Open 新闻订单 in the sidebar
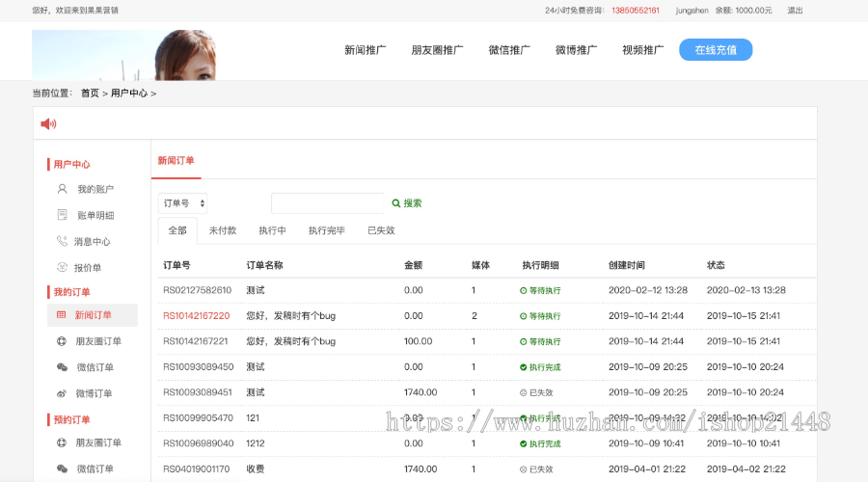 click(93, 315)
